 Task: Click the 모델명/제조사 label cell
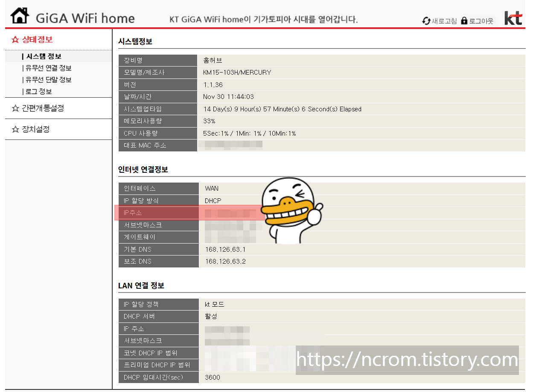158,73
